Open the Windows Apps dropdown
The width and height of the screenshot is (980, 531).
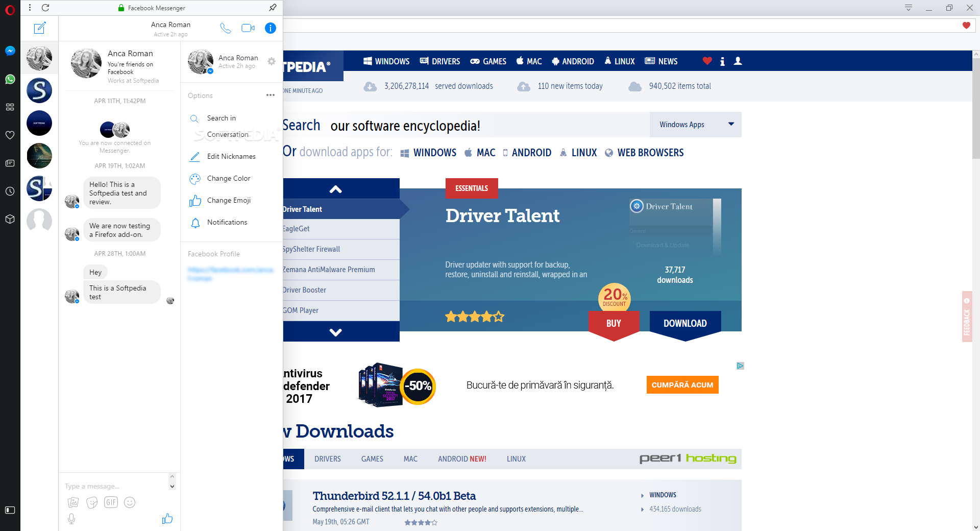696,125
